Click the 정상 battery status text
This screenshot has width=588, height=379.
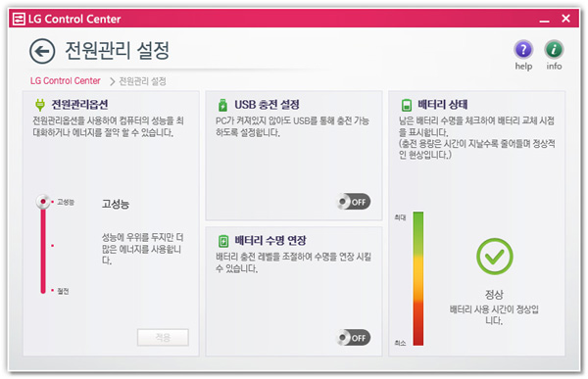point(494,294)
